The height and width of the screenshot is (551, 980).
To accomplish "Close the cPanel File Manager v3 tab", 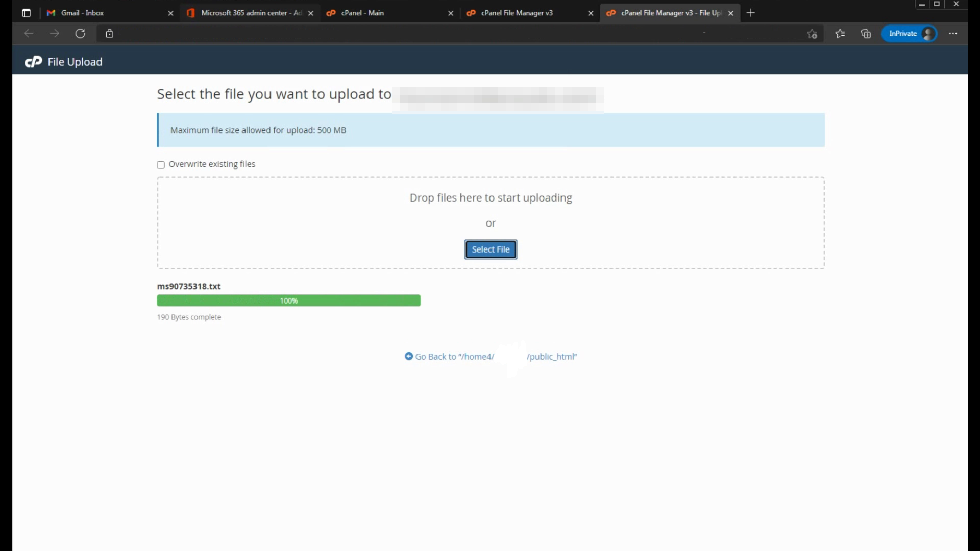I will pyautogui.click(x=591, y=13).
